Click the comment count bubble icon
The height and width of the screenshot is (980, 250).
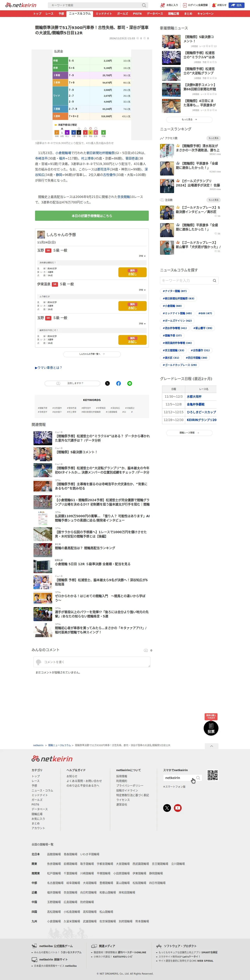coord(145,650)
